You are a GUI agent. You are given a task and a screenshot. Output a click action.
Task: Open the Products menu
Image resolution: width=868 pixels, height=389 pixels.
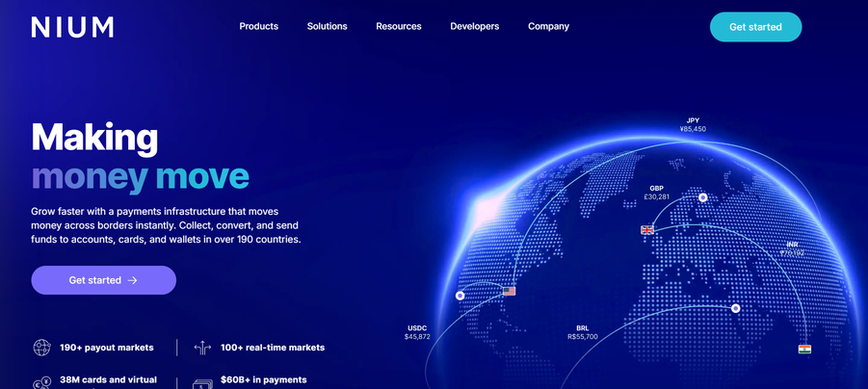(258, 27)
